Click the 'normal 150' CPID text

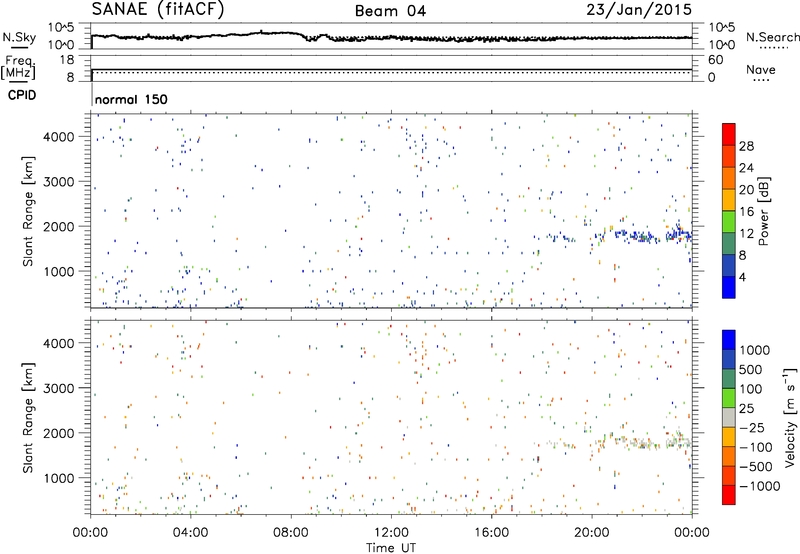tap(131, 99)
